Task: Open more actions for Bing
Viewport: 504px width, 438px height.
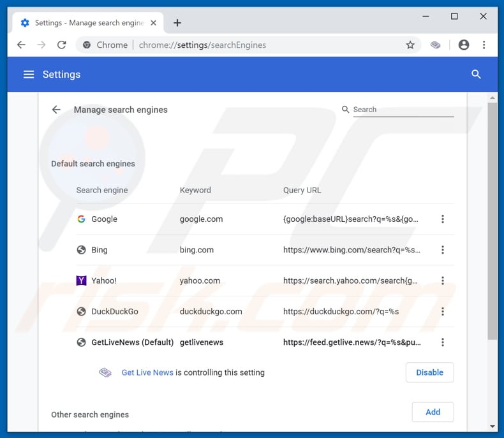Action: [x=443, y=250]
